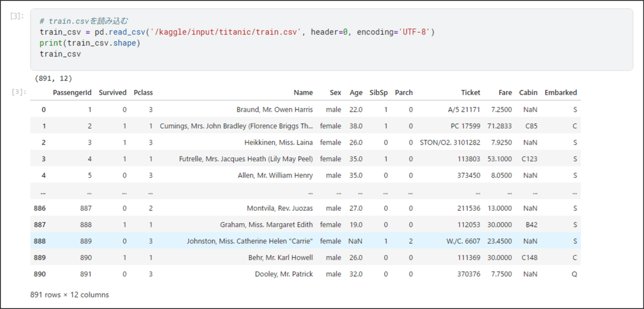Select age value 19.0
The image size is (644, 309).
coord(356,225)
